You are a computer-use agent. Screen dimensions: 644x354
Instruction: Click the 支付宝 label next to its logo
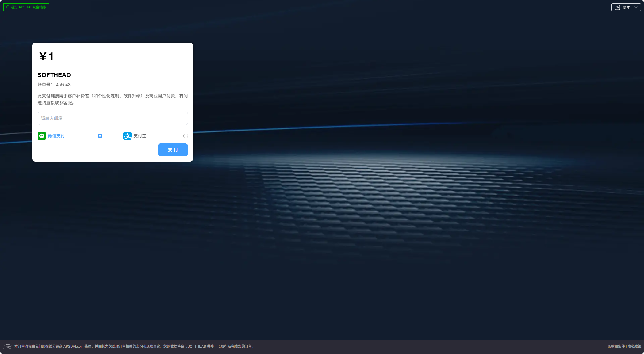coord(140,136)
